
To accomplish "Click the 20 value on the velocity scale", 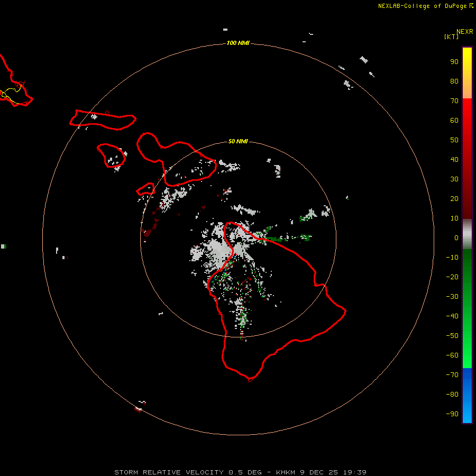I will pyautogui.click(x=454, y=199).
